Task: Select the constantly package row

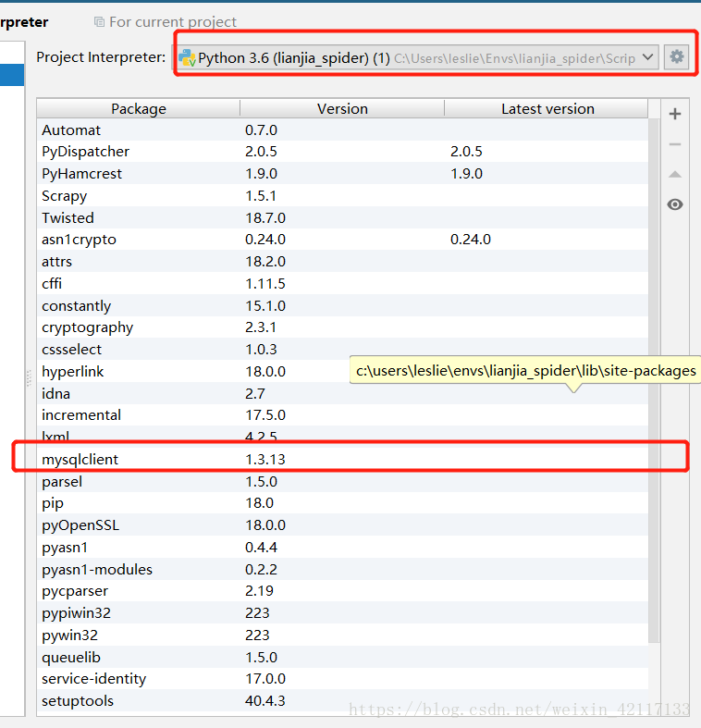Action: point(342,306)
